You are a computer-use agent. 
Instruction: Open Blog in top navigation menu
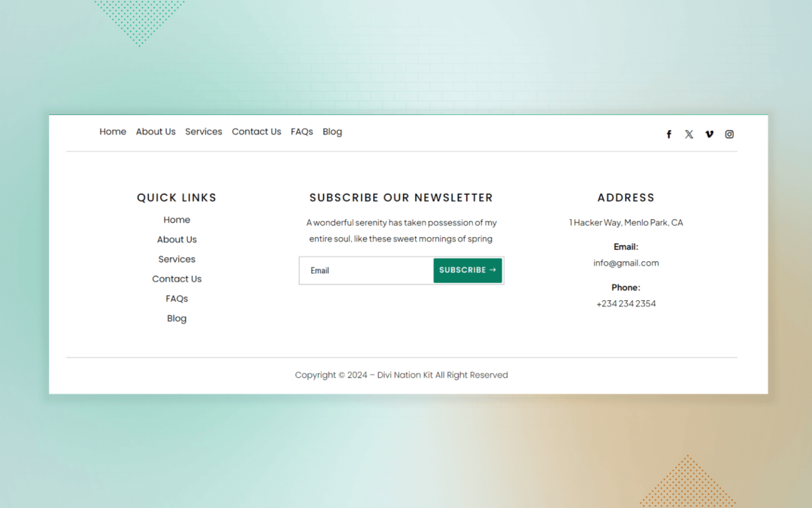(332, 132)
